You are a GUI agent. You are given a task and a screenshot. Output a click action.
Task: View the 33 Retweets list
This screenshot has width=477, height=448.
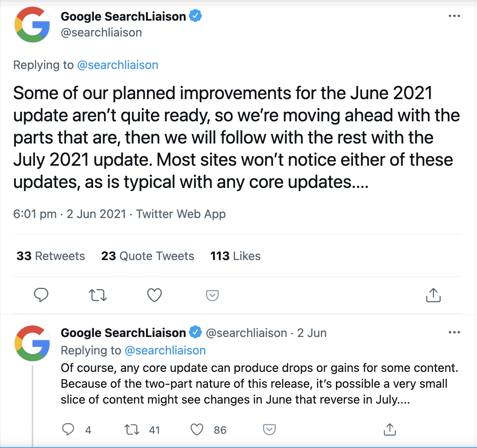(51, 256)
